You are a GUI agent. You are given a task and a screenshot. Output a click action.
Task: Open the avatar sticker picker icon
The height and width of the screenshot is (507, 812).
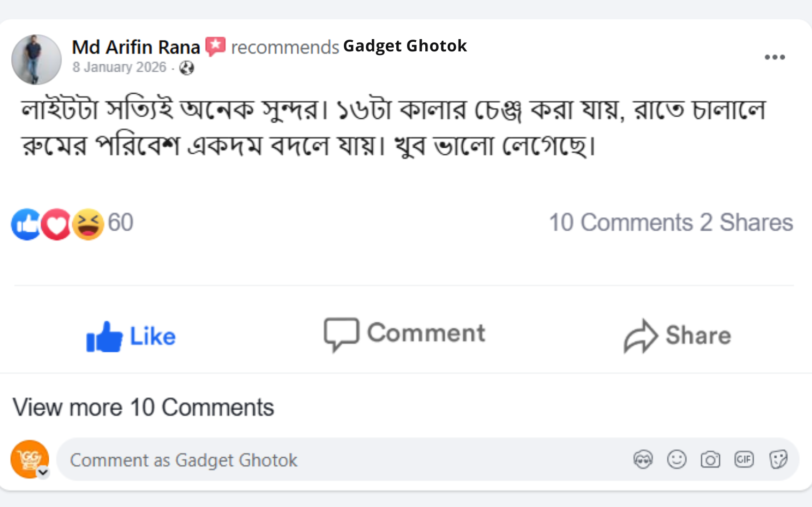coord(643,459)
